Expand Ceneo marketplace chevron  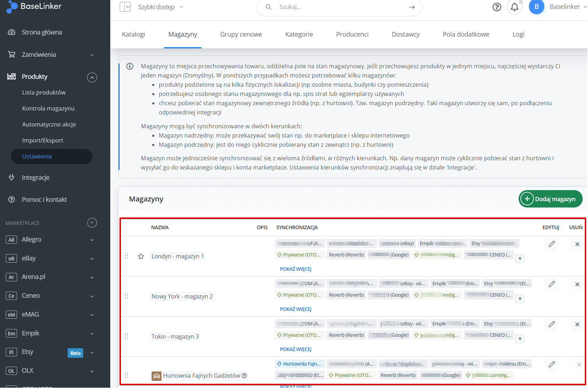92,296
